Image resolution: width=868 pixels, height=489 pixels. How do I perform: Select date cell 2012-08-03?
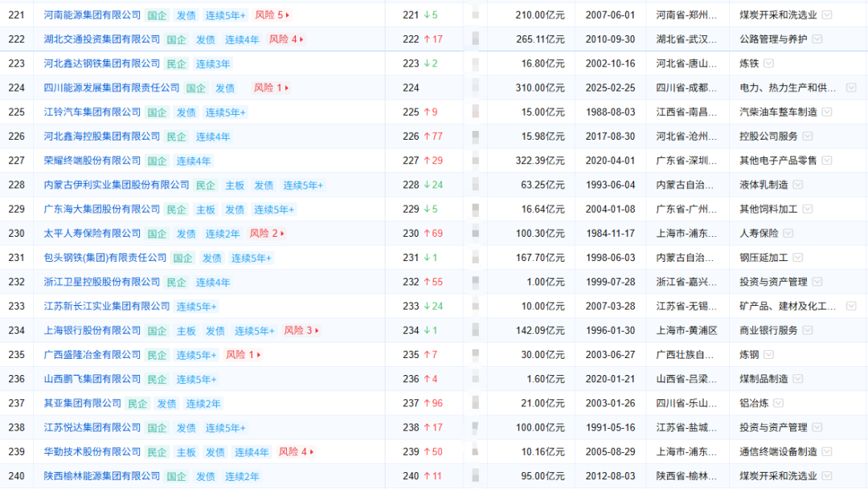(610, 476)
